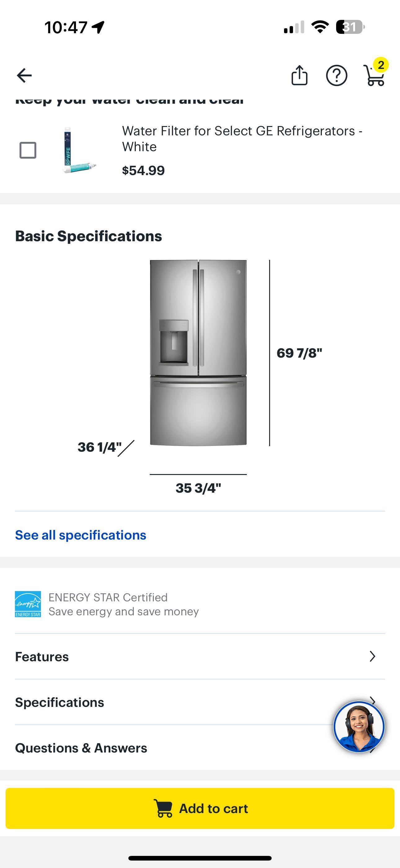Screen dimensions: 400x868
Task: Tap ENERGY STAR Certified text
Action: coord(108,597)
